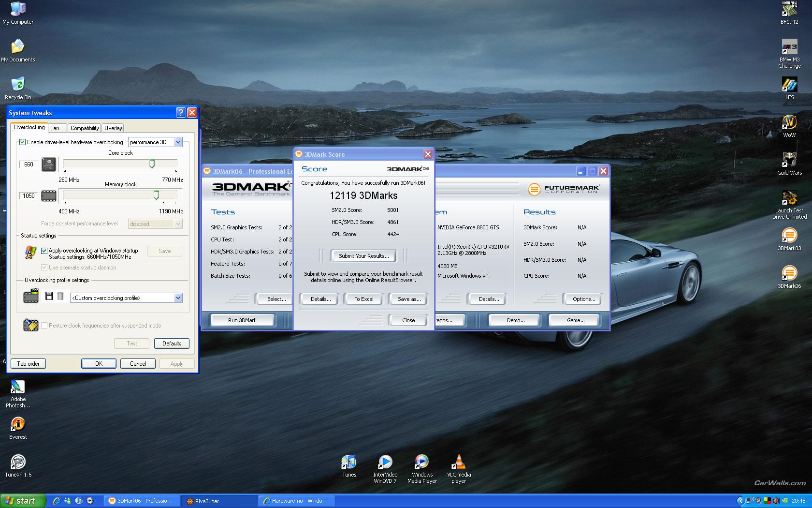Click delete profile trash icon
Viewport: 812px width, 508px height.
click(x=60, y=296)
